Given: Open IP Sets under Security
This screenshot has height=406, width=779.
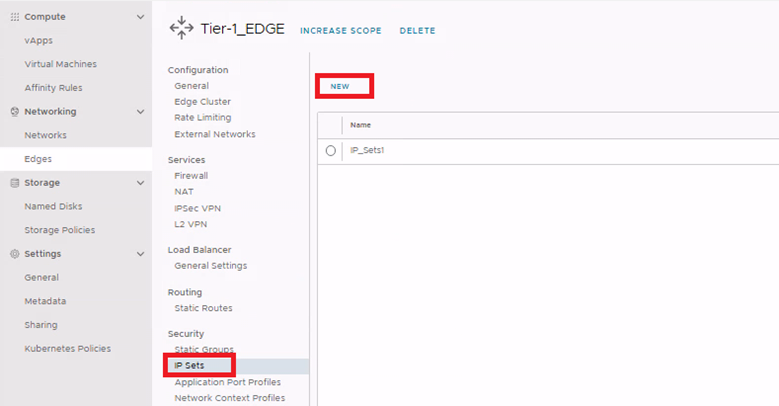Looking at the screenshot, I should coord(189,366).
